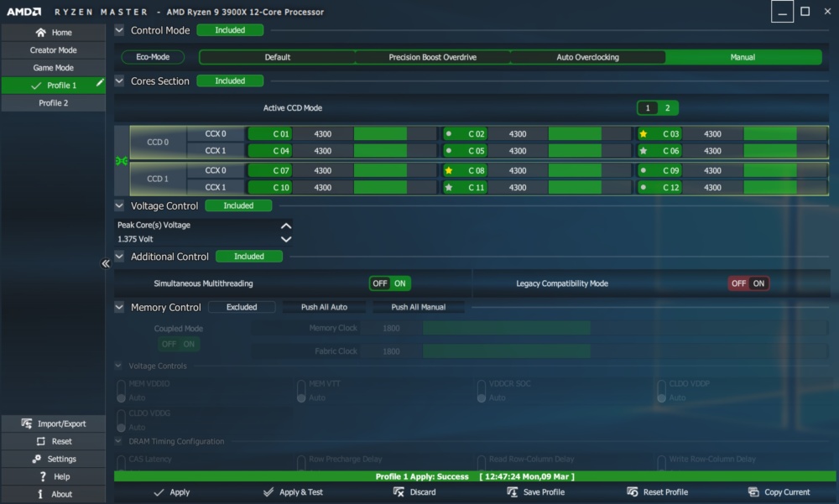
Task: Select Auto Overclocking mode
Action: click(587, 57)
